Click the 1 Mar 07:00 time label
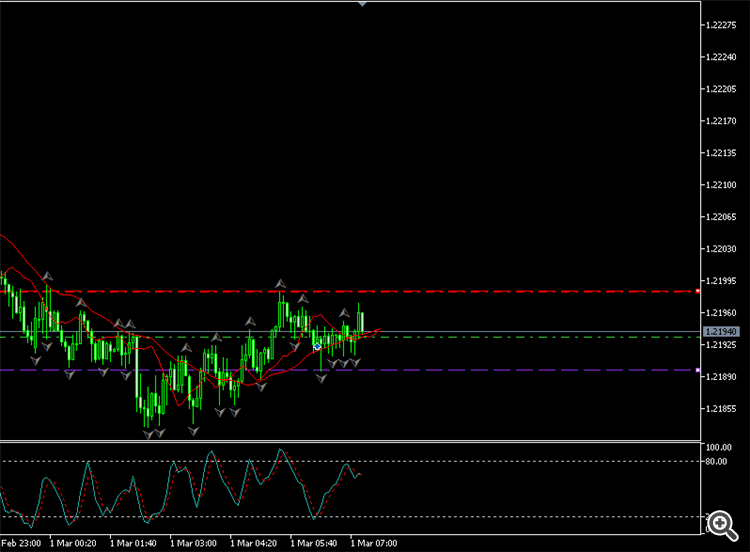 [x=375, y=543]
